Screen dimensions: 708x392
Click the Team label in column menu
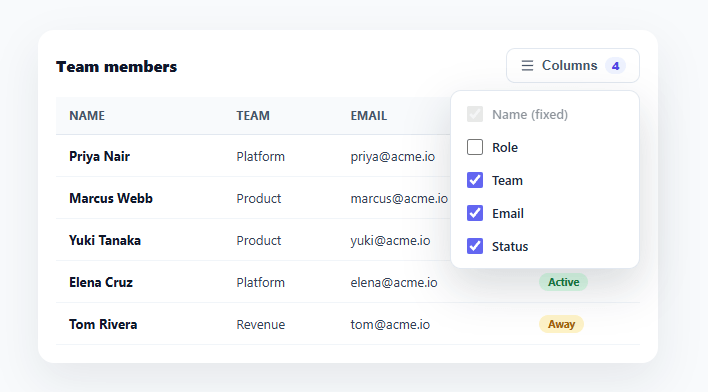[x=507, y=181]
